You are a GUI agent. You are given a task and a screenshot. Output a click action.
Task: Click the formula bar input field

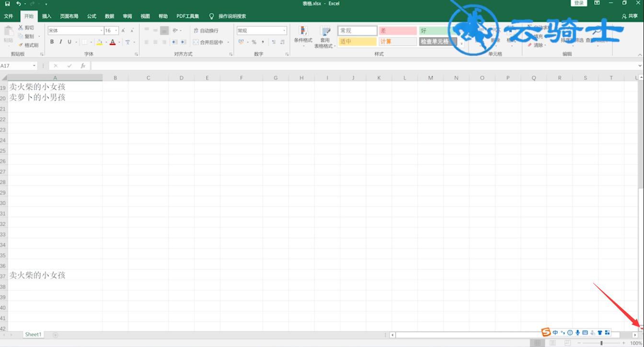[x=365, y=66]
